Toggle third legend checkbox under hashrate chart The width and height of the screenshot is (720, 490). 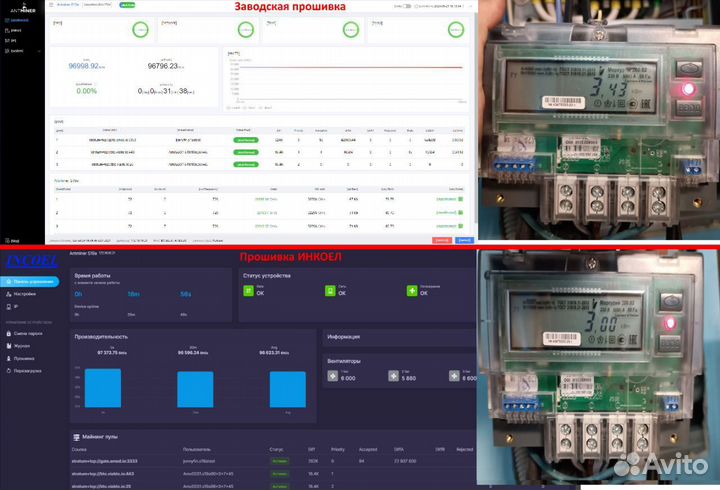[261, 108]
